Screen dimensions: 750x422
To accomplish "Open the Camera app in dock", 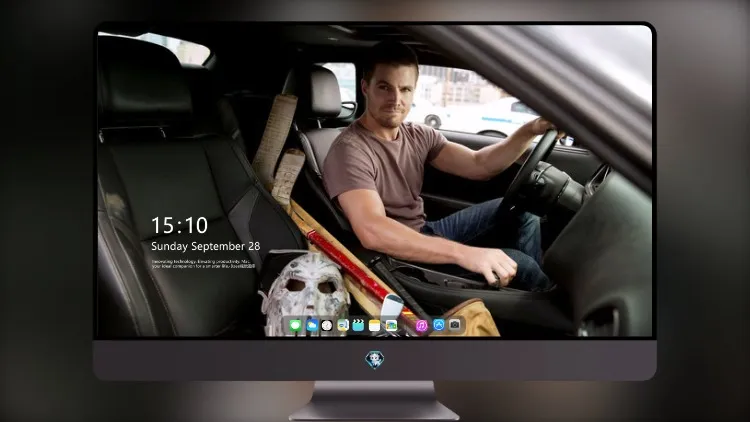I will pyautogui.click(x=455, y=325).
